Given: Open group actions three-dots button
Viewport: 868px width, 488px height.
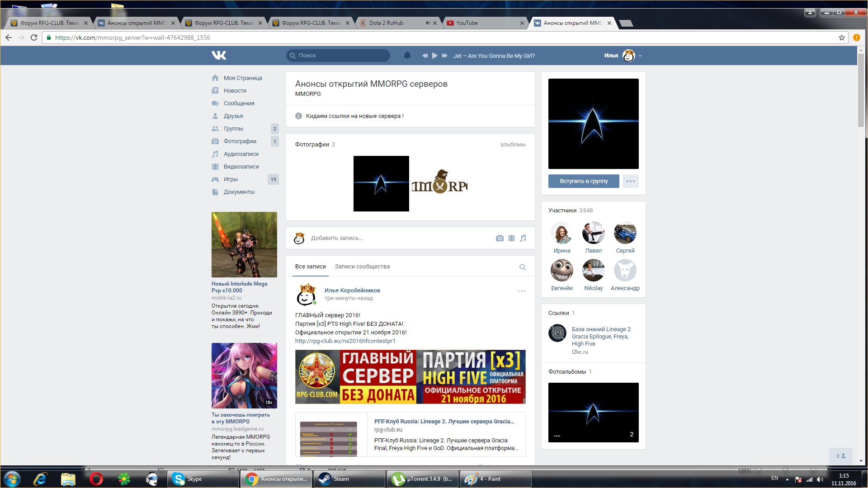Looking at the screenshot, I should 631,181.
